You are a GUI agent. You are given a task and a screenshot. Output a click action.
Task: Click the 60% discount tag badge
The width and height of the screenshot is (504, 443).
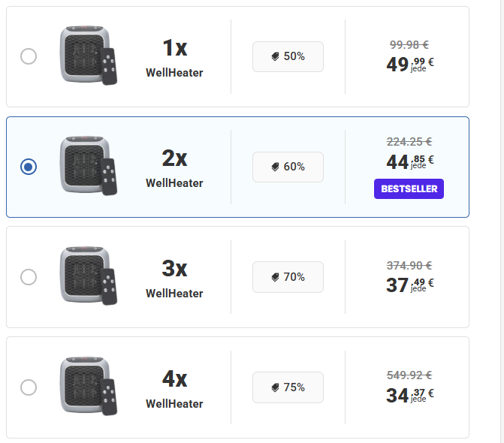click(288, 167)
